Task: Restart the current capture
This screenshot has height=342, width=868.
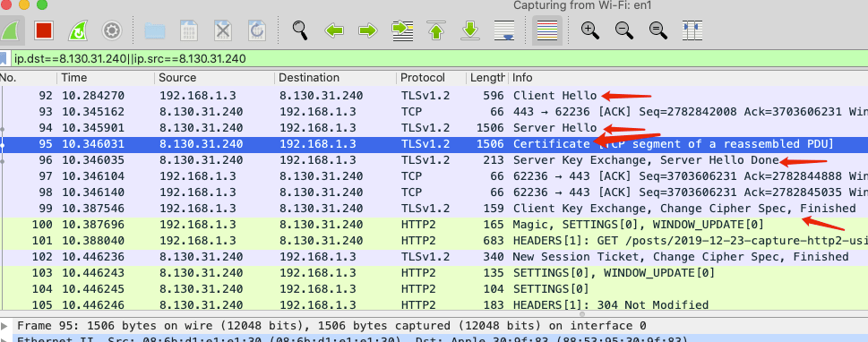Action: tap(78, 30)
